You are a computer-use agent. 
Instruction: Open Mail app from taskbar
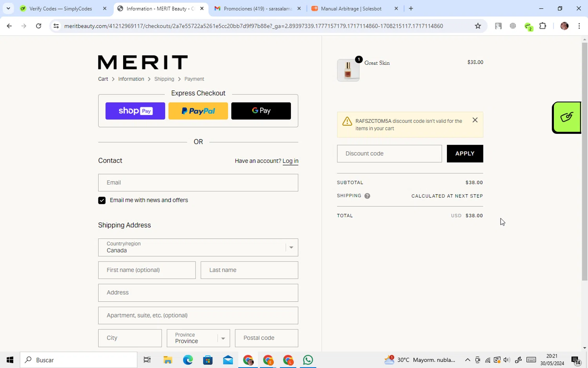228,360
